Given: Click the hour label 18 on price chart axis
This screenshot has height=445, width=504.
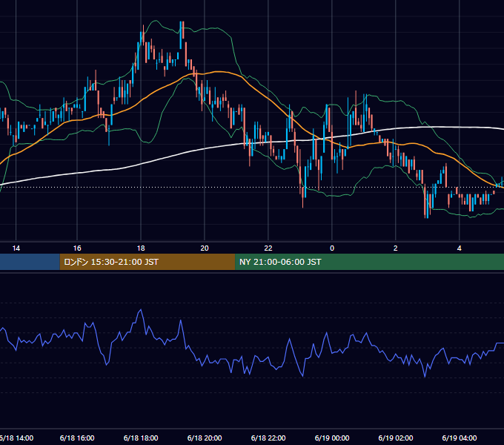Looking at the screenshot, I should (x=141, y=248).
